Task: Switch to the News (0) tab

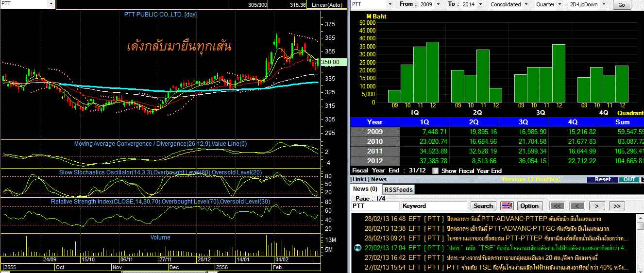Action: click(x=365, y=189)
